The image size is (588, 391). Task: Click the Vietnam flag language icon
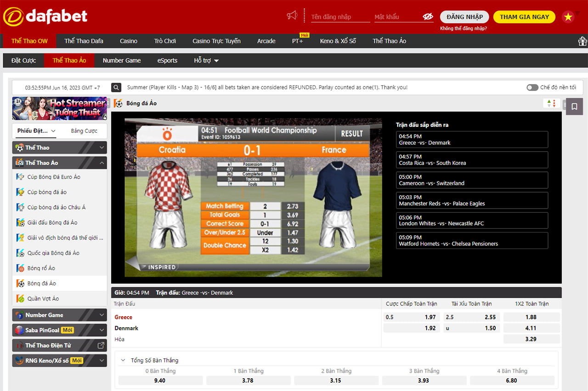(x=568, y=17)
